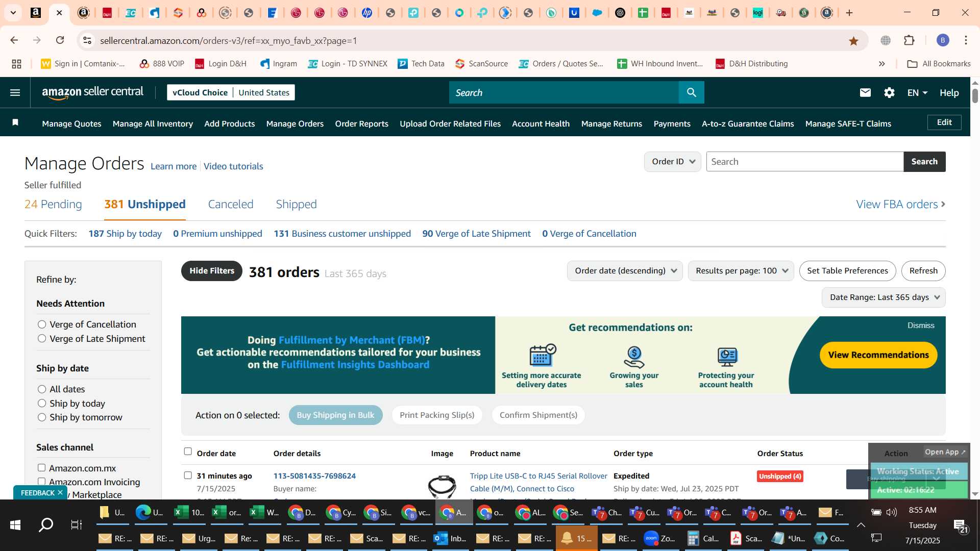Click the Set Table Preferences button
Viewport: 980px width, 551px height.
click(x=847, y=271)
